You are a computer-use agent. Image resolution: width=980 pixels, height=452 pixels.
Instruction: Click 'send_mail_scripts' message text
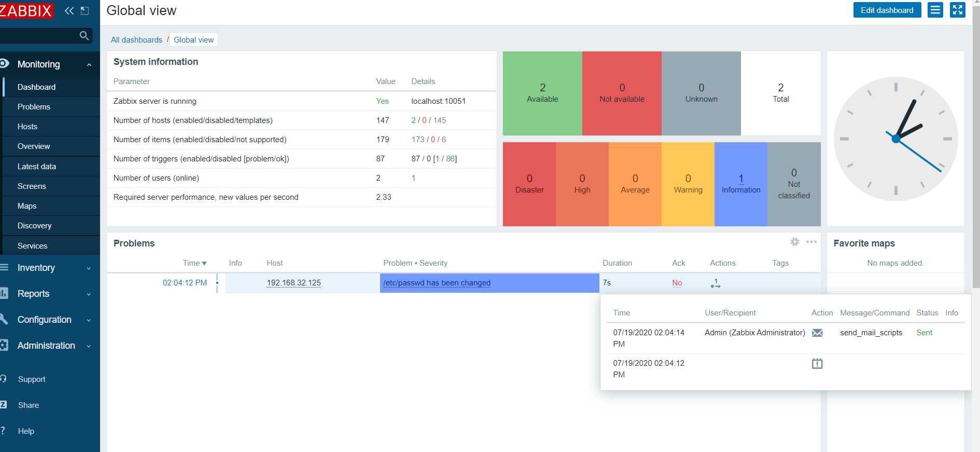coord(871,333)
